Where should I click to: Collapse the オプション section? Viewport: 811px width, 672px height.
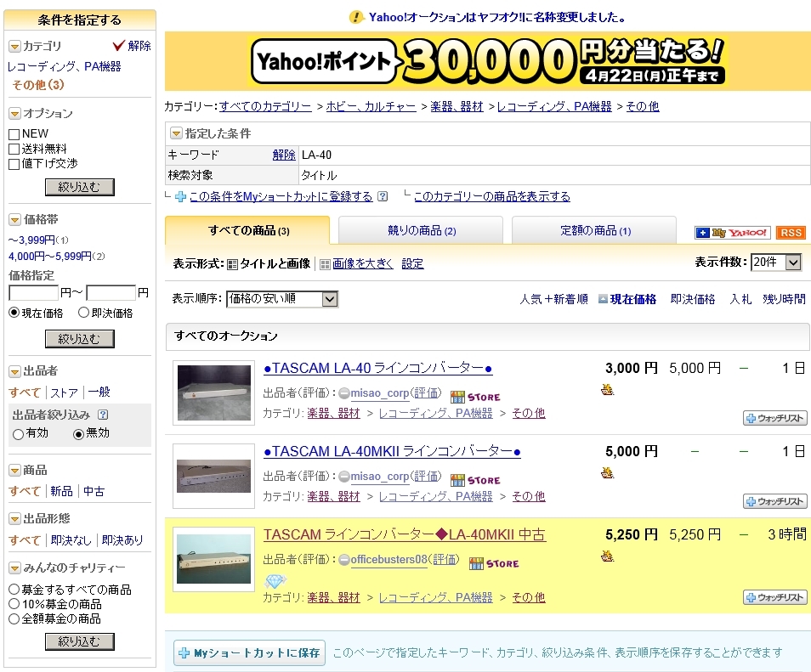point(15,113)
